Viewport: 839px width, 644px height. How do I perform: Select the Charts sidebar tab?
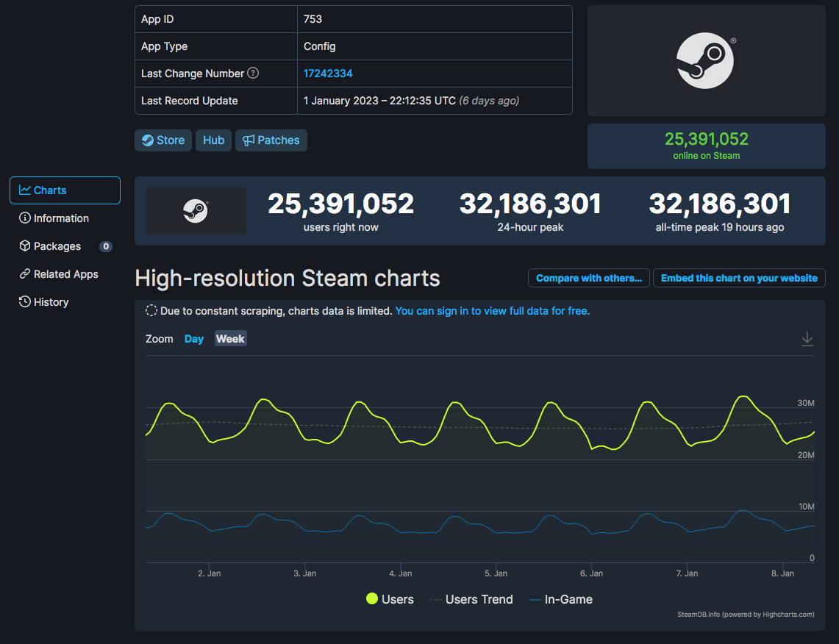pyautogui.click(x=65, y=190)
